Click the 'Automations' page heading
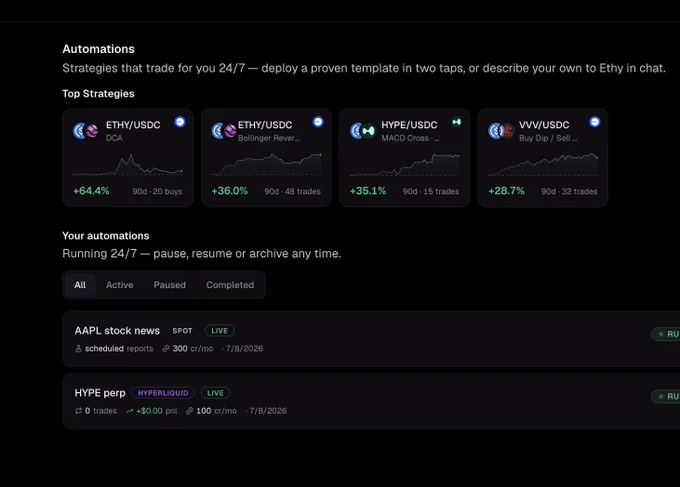Image resolution: width=680 pixels, height=487 pixels. tap(98, 49)
